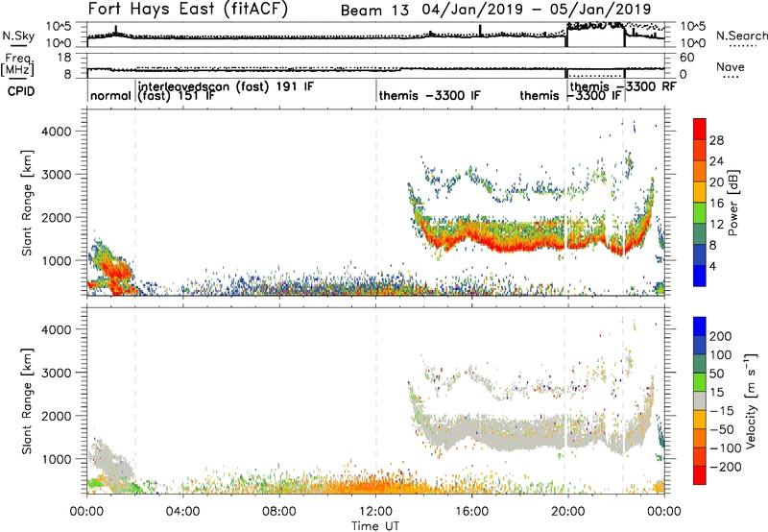Click the "(fast) 151 IF" CPID text
This screenshot has height=532, width=768.
click(176, 95)
